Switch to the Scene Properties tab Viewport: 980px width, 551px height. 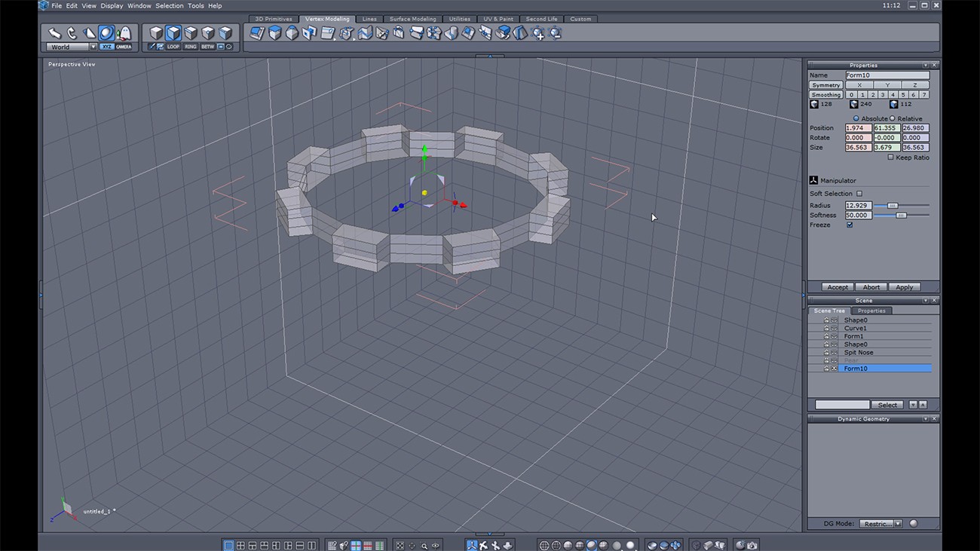tap(871, 311)
